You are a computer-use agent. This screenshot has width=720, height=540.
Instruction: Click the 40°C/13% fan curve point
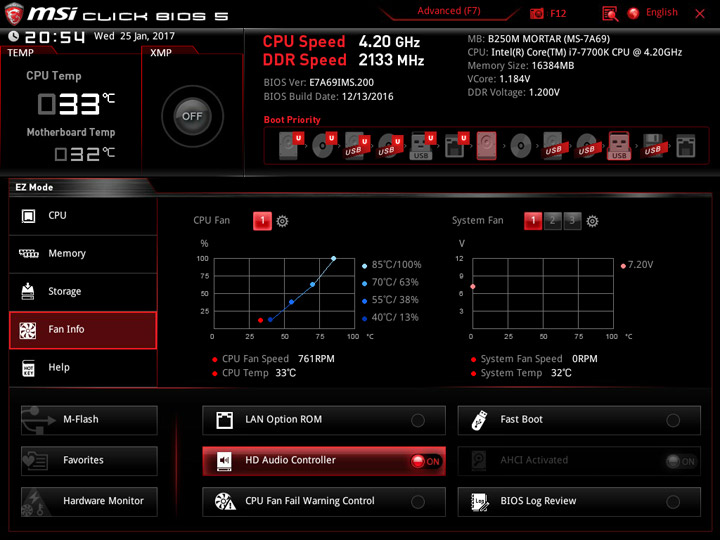tap(270, 320)
